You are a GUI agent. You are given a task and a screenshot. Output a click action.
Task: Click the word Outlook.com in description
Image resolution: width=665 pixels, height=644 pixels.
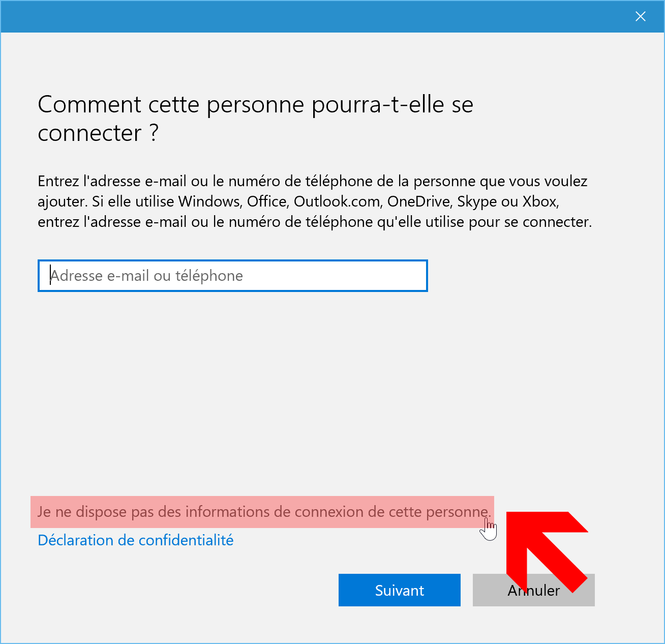(x=338, y=201)
